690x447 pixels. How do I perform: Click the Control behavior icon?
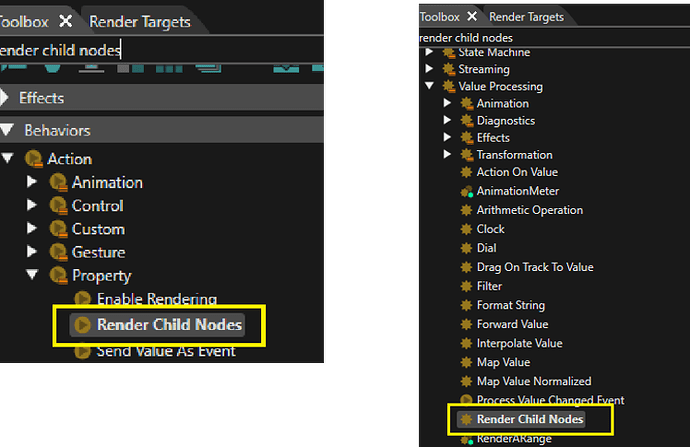tap(59, 205)
